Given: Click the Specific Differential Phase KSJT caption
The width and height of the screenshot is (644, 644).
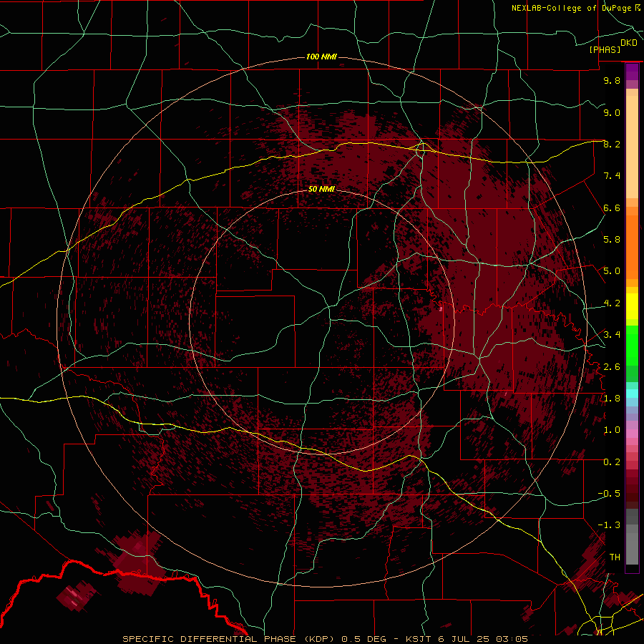Looking at the screenshot, I should [x=325, y=639].
